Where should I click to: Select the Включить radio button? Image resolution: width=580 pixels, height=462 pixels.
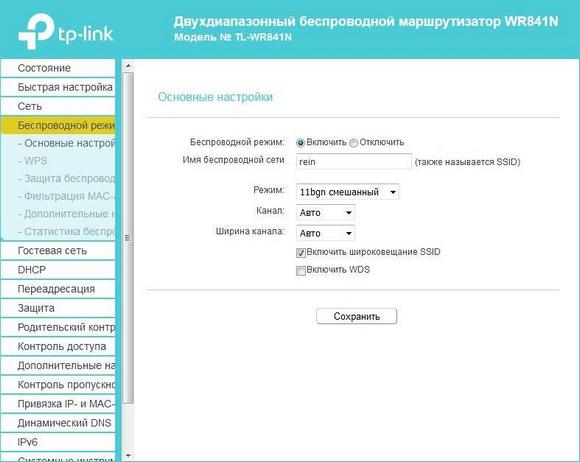point(300,142)
